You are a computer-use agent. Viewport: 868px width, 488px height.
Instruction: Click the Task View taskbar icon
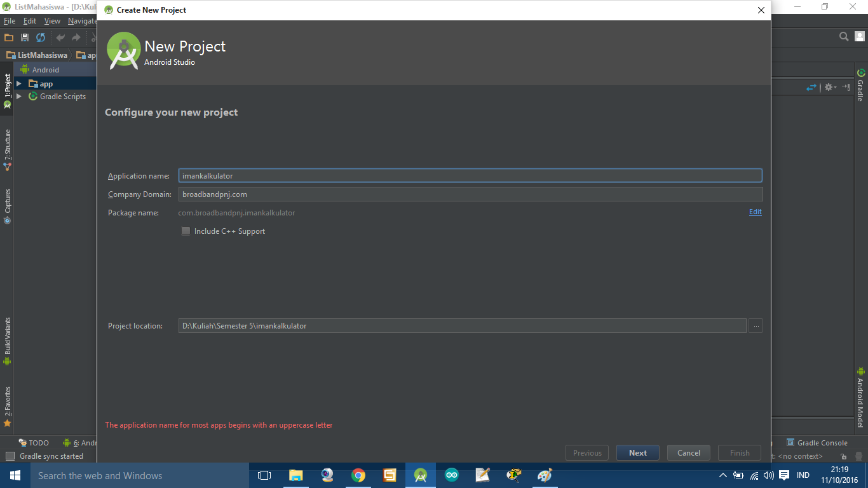(x=264, y=475)
